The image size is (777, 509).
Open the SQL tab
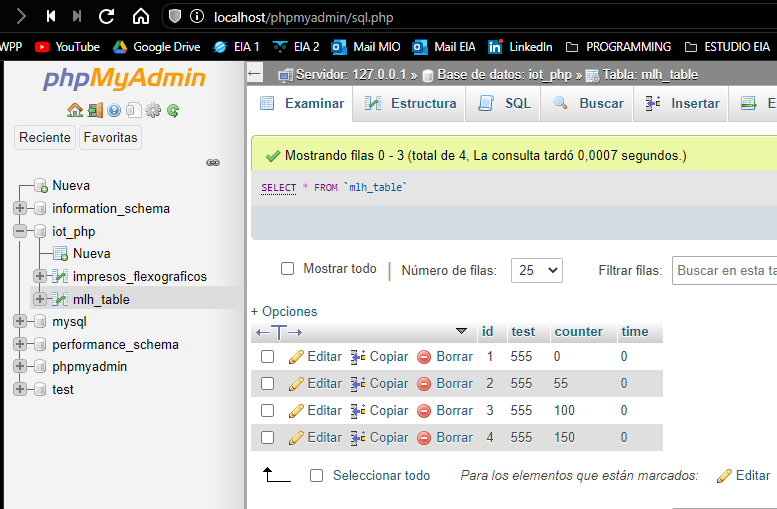503,104
